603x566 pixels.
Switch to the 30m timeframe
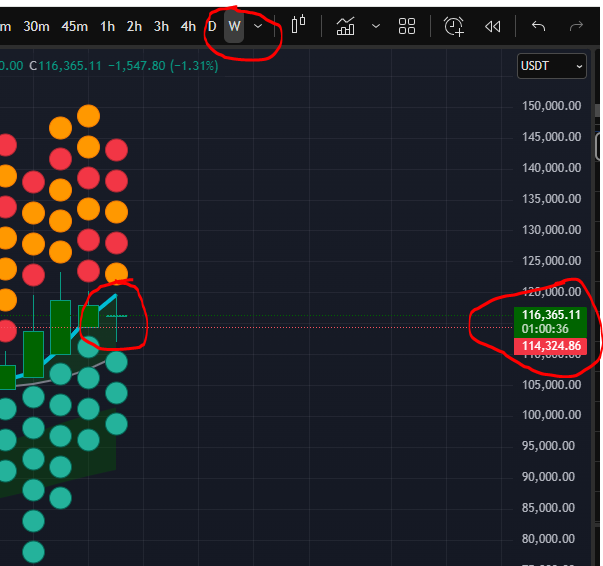[36, 27]
